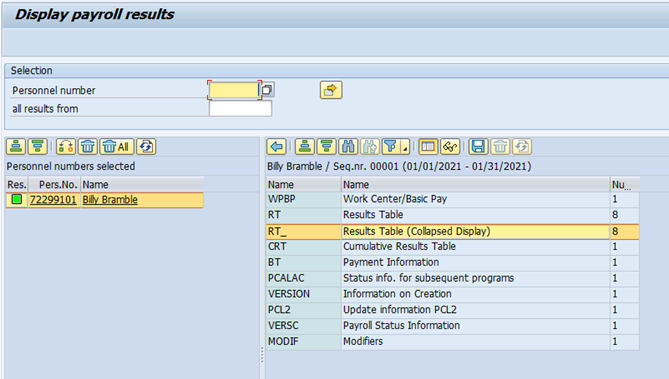Refresh the personnel numbers list
Screen dimensions: 669x379
(x=146, y=147)
